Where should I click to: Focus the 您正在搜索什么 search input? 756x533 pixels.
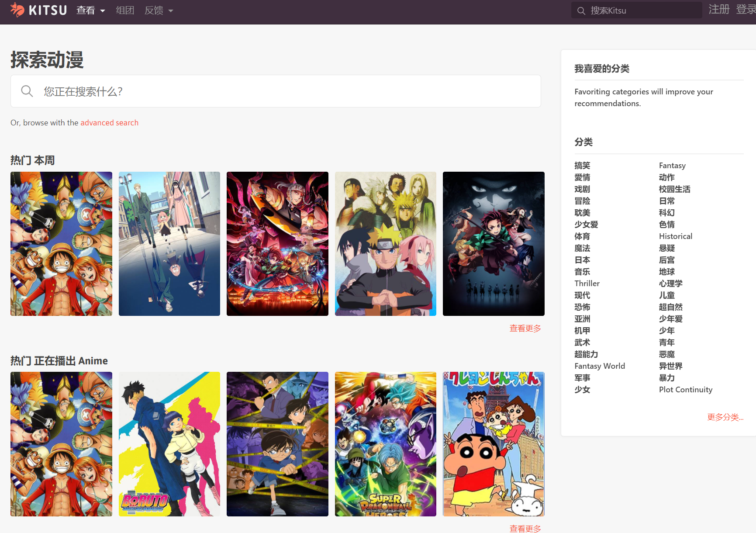pos(276,91)
